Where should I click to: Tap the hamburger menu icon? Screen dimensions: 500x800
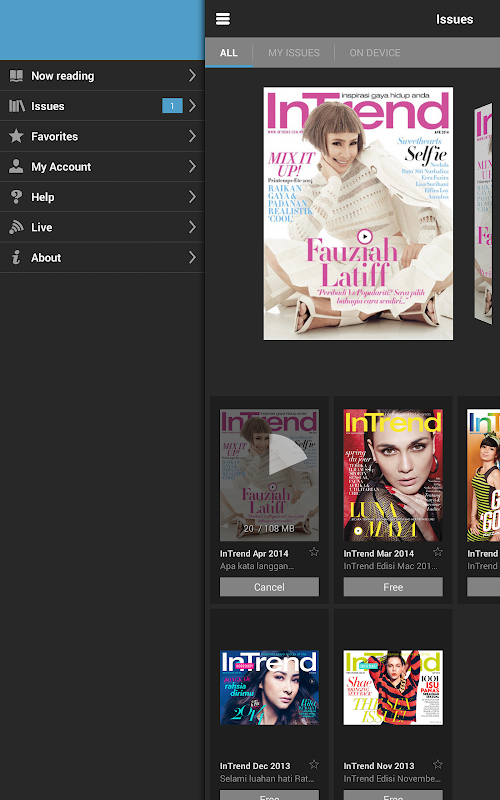pyautogui.click(x=223, y=19)
